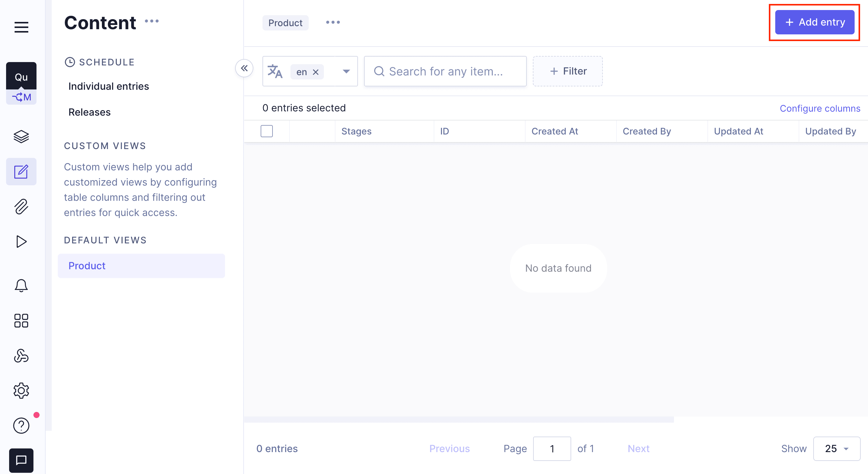
Task: Open the chat support icon
Action: [x=21, y=460]
